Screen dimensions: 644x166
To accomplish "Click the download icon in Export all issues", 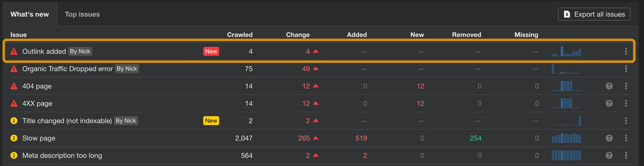I will coord(567,14).
